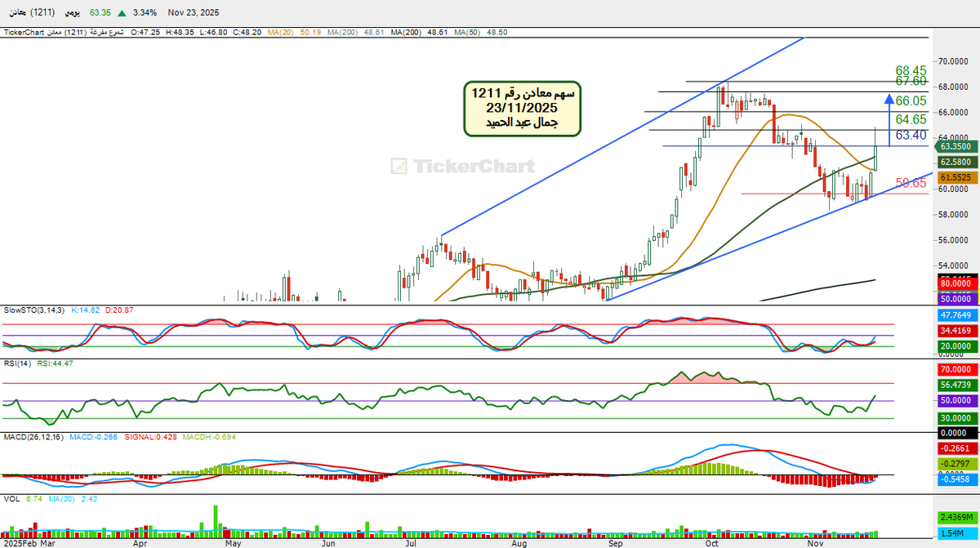Click the red 59.65 support label

point(912,183)
